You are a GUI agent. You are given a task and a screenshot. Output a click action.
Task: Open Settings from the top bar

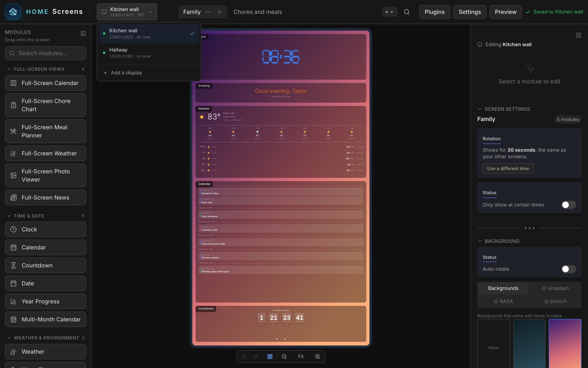470,12
